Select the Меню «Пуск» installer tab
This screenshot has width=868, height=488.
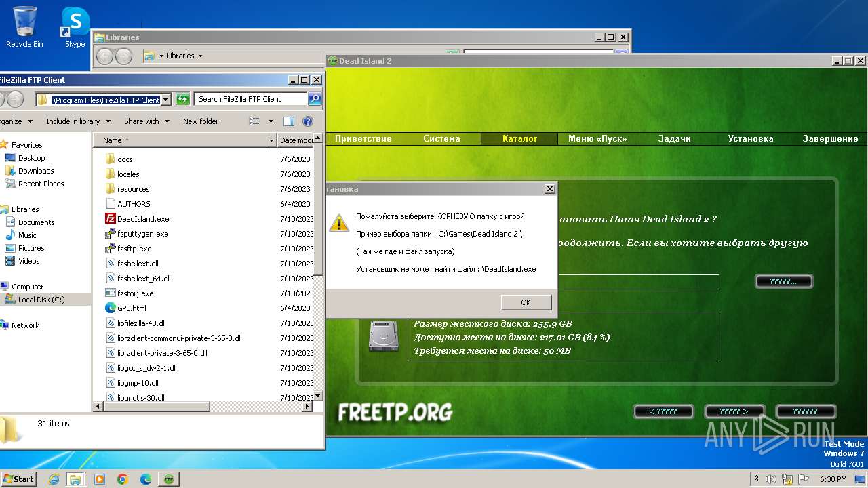(597, 138)
